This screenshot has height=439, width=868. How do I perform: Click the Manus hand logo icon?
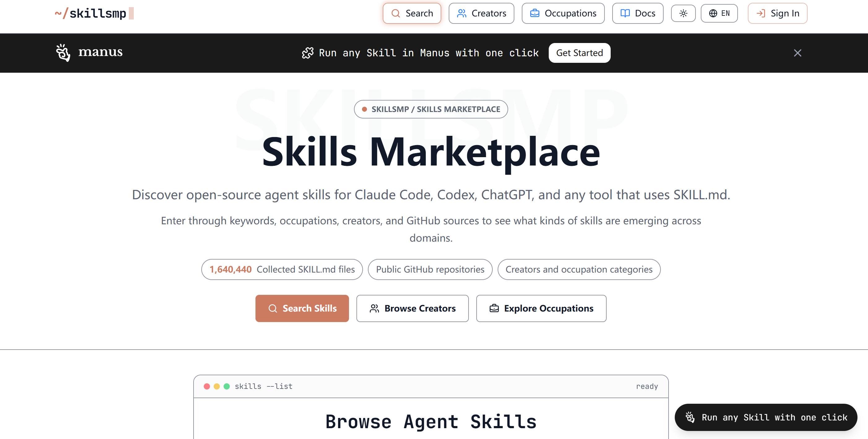[63, 53]
